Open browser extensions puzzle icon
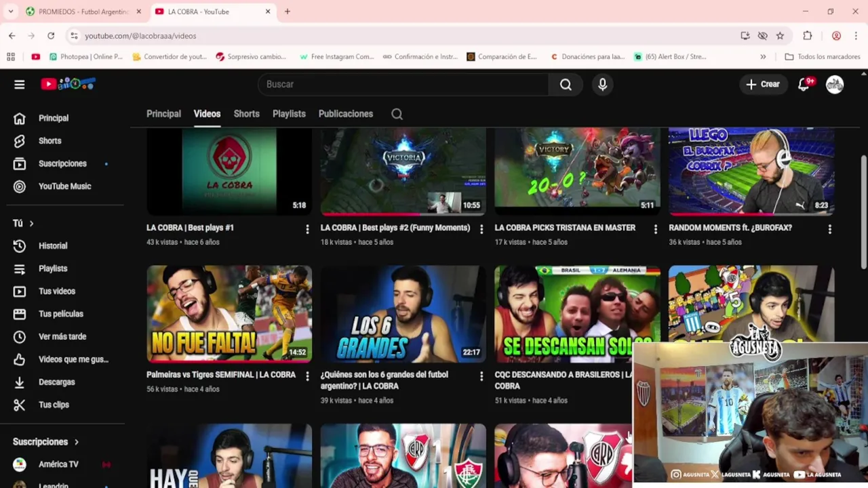868x488 pixels. [x=807, y=36]
